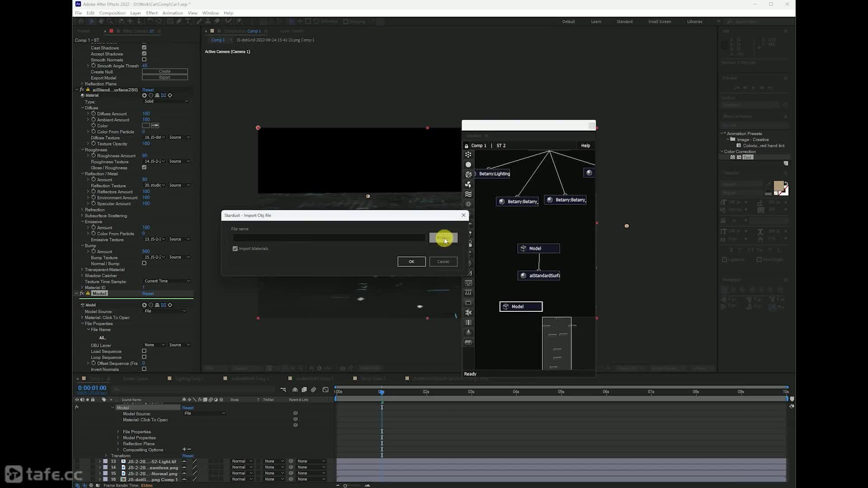Open the Texture Time Sample dropdown
The width and height of the screenshot is (868, 488).
coord(166,282)
